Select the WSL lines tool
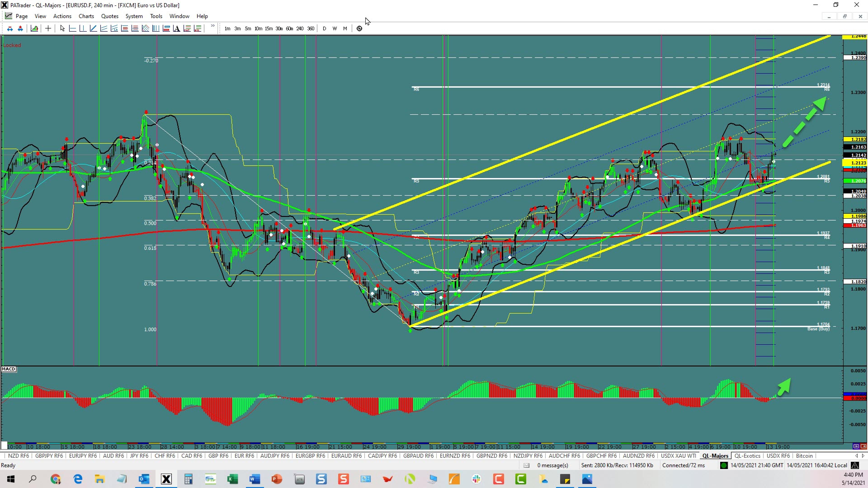Screen dimensions: 868x488 (x=198, y=29)
